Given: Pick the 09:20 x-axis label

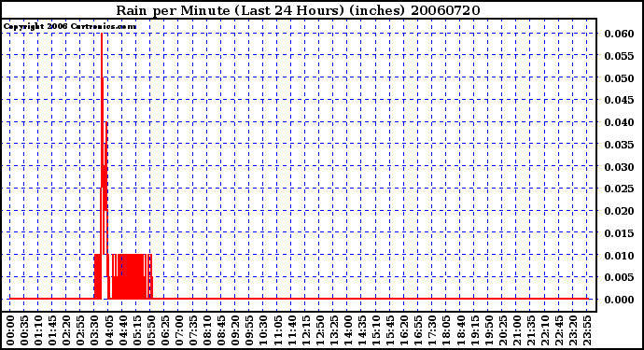Looking at the screenshot, I should tap(235, 330).
